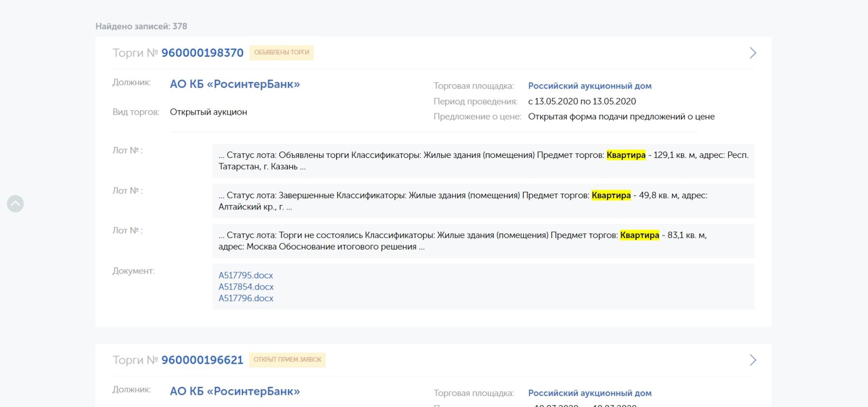Click the scroll-to-top round arrow icon
868x407 pixels.
(15, 204)
